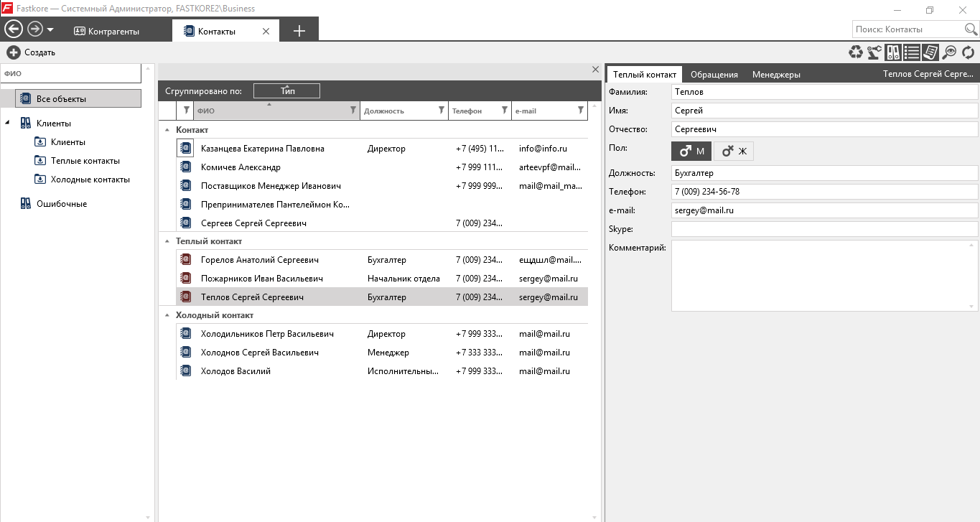Toggle the document card panel icon
Image resolution: width=980 pixels, height=522 pixels.
pos(930,52)
